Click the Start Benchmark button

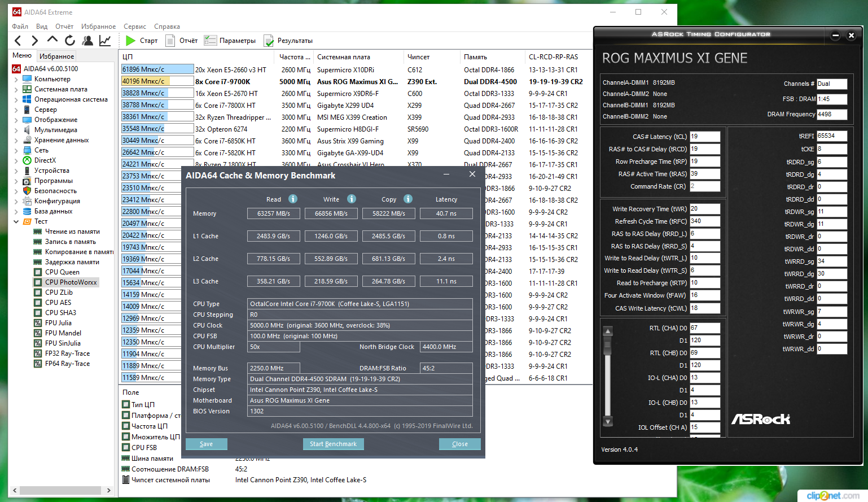pos(334,444)
